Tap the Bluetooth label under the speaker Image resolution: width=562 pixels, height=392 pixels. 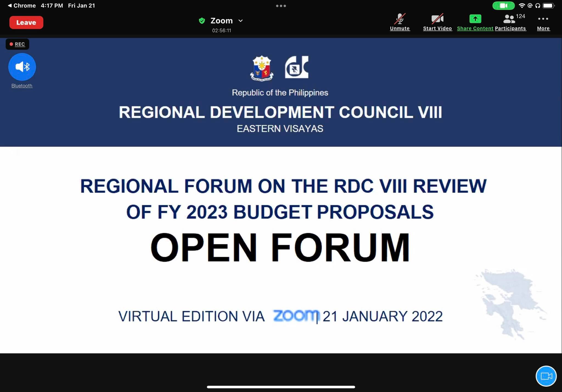pos(22,86)
